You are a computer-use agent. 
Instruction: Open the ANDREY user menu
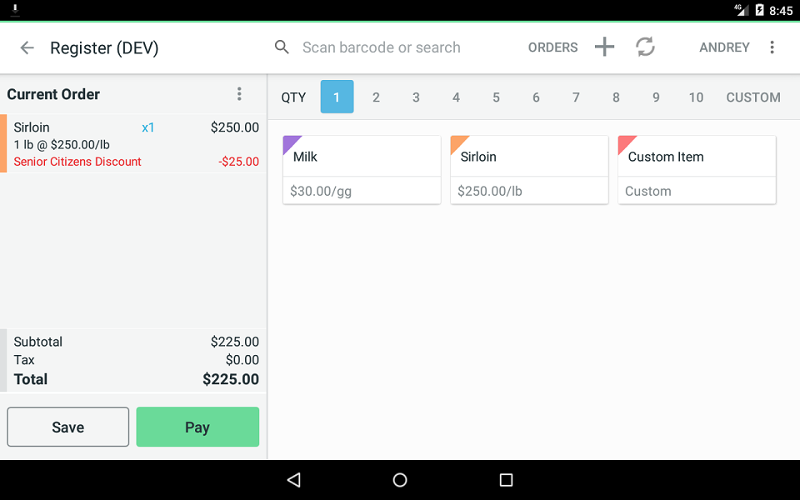click(724, 47)
